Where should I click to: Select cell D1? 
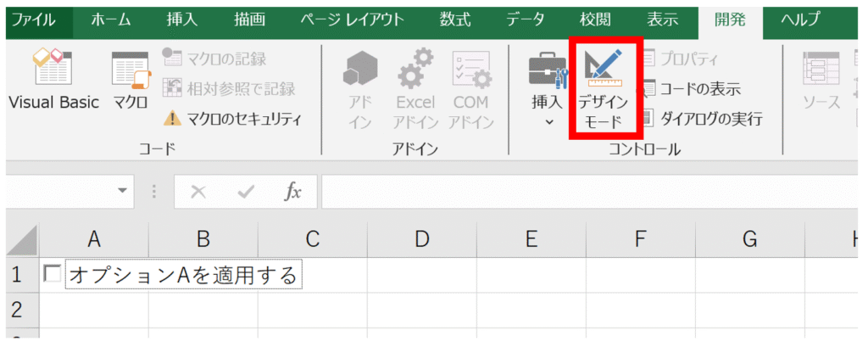pos(422,275)
